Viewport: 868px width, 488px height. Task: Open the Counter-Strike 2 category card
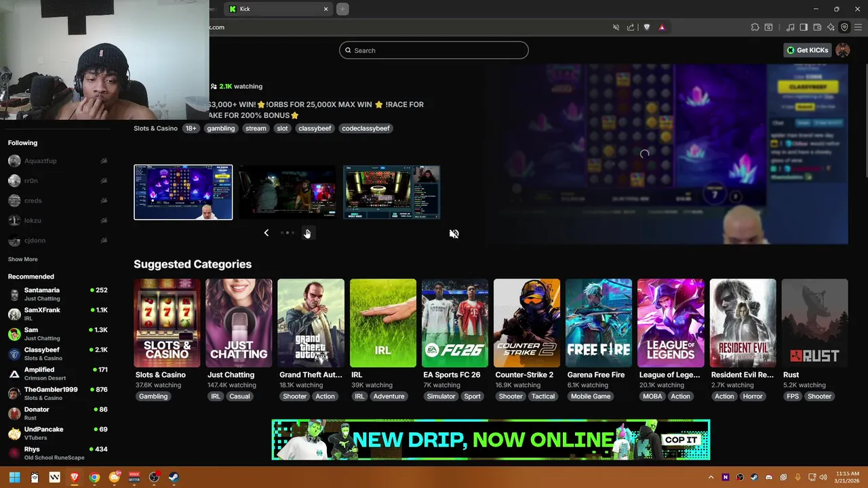pos(527,323)
